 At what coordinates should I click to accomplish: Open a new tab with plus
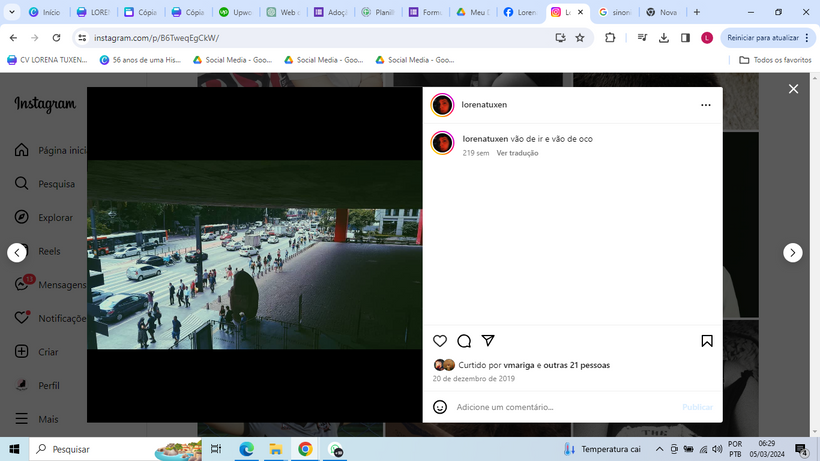pos(697,12)
